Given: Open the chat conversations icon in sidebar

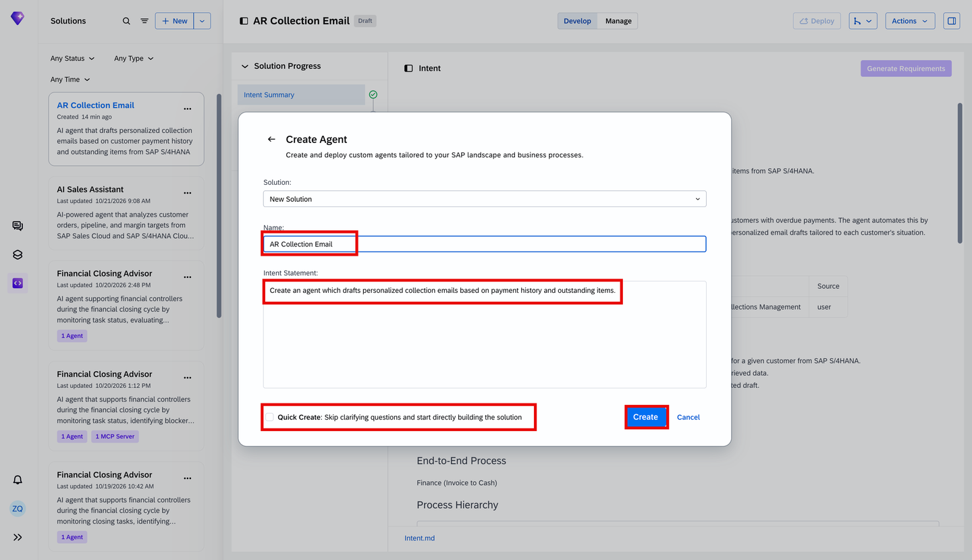Looking at the screenshot, I should [x=18, y=226].
